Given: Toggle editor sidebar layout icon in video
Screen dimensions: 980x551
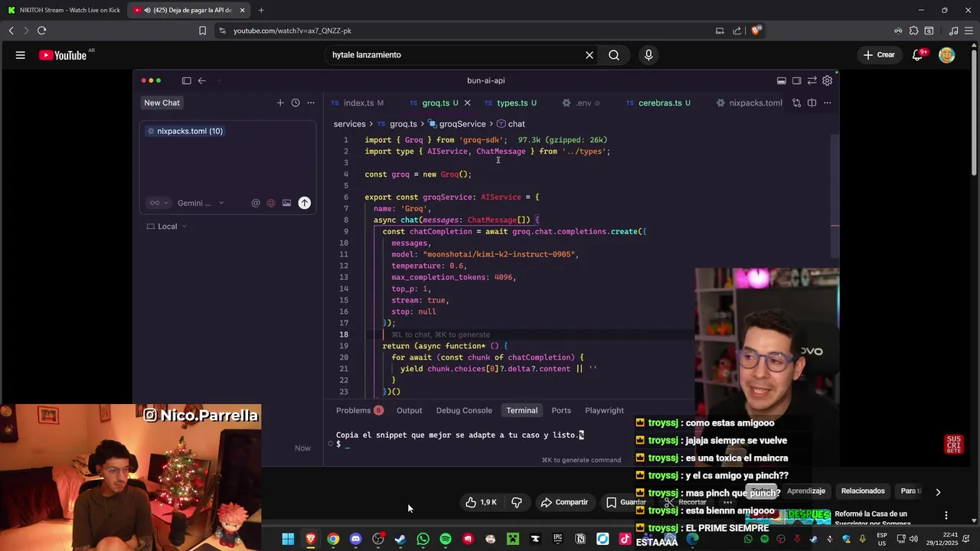Looking at the screenshot, I should [x=186, y=80].
